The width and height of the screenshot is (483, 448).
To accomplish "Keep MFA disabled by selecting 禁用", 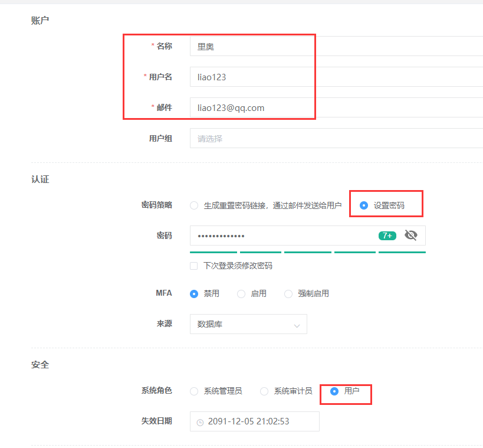I will (193, 293).
